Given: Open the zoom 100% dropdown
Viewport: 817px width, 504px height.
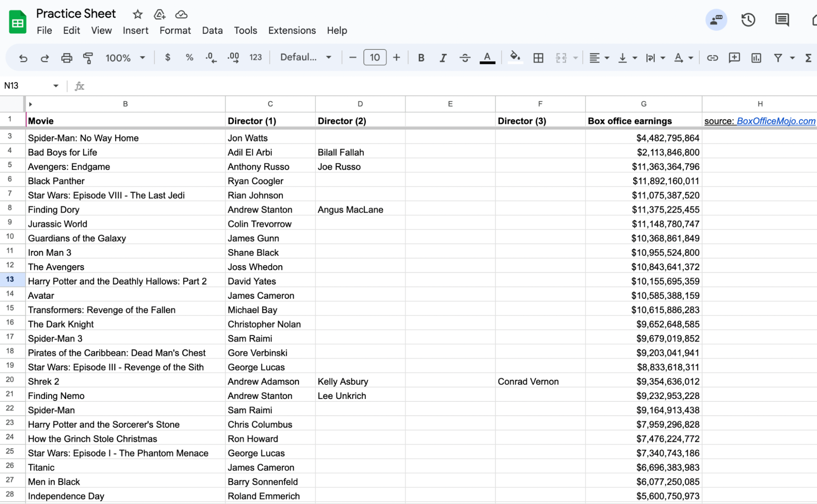Looking at the screenshot, I should (x=125, y=58).
